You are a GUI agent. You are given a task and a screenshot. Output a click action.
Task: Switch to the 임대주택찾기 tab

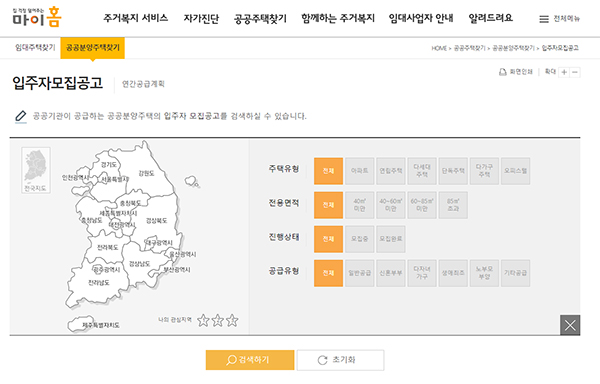(35, 47)
